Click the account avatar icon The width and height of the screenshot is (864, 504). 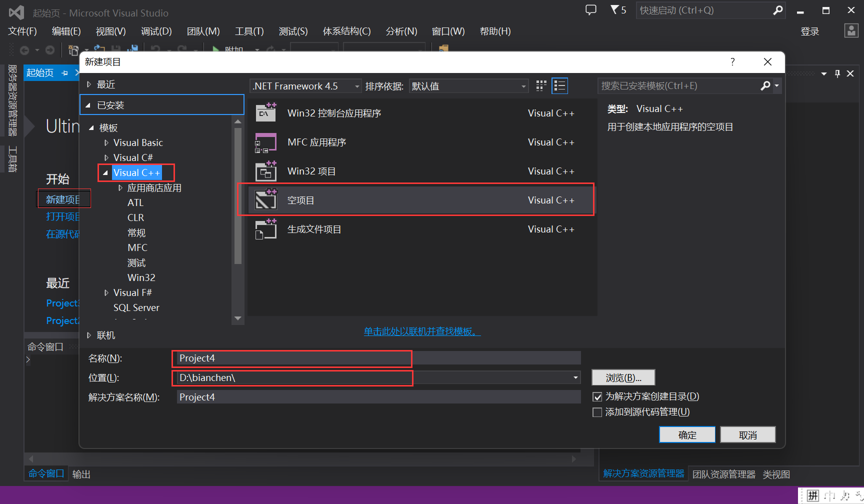click(x=851, y=31)
